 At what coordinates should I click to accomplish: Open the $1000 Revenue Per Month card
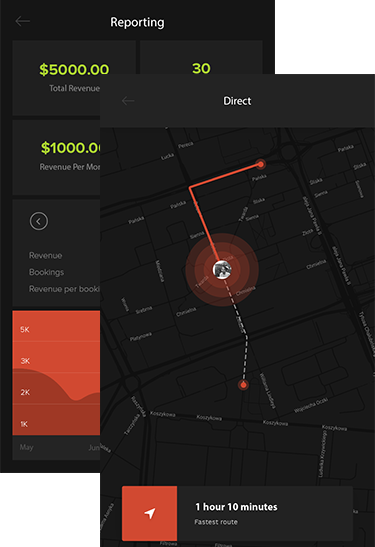[57, 157]
